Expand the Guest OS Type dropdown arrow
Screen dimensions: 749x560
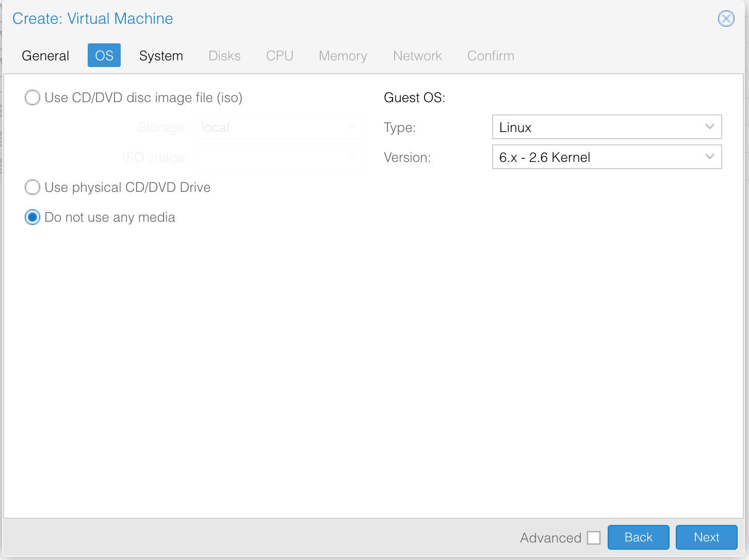click(x=709, y=127)
